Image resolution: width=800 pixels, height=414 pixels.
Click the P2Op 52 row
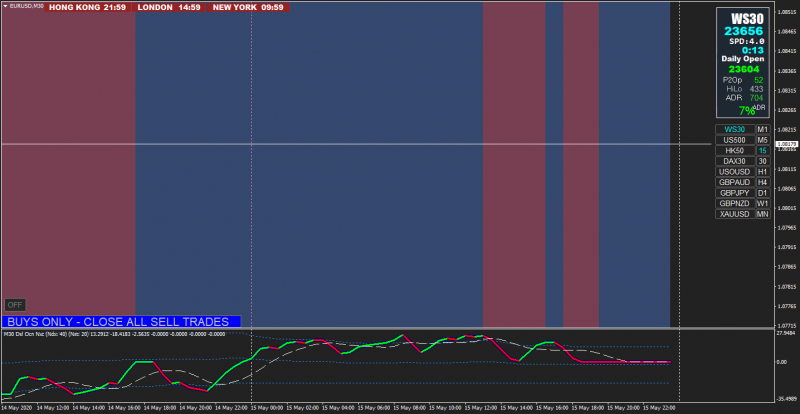click(743, 80)
